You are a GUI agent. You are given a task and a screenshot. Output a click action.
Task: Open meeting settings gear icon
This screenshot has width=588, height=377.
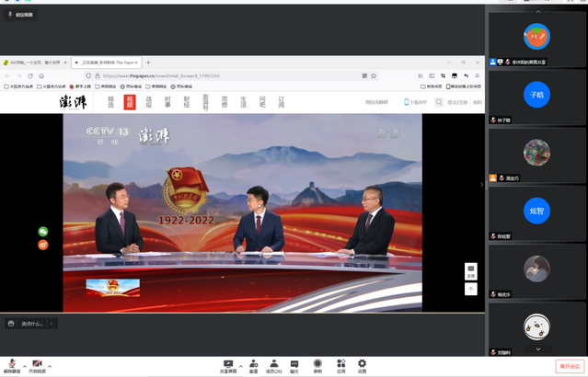point(362,365)
